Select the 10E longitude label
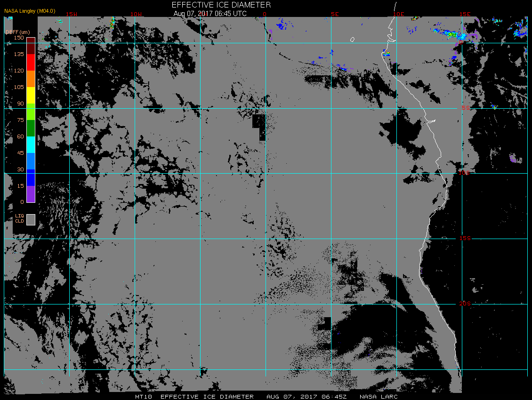 (x=399, y=14)
